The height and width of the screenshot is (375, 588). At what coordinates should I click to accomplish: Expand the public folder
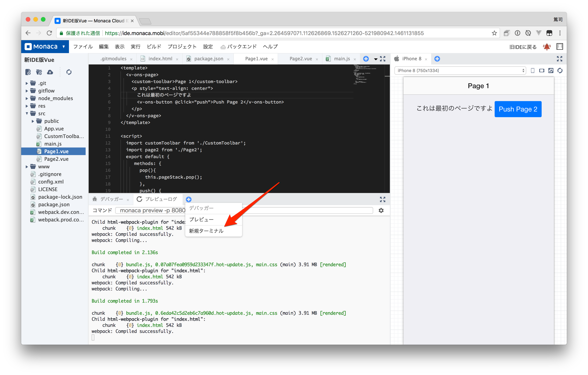tap(33, 121)
